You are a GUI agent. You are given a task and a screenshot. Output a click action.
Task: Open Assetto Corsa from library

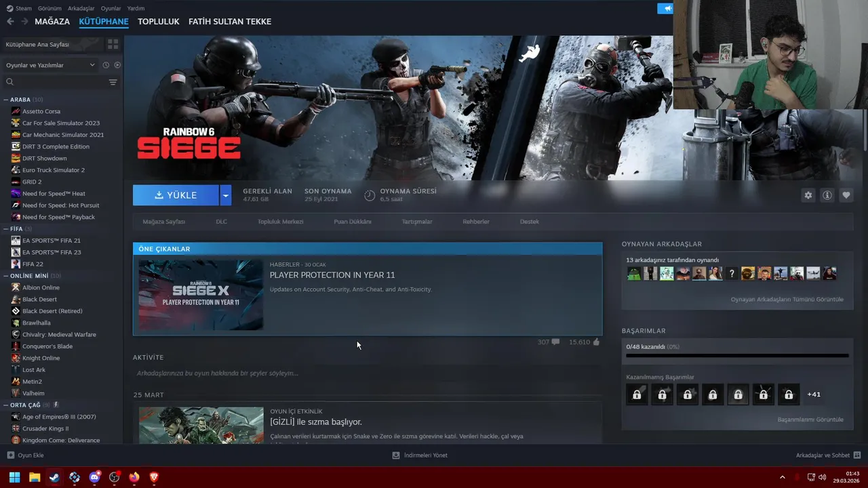click(x=41, y=111)
